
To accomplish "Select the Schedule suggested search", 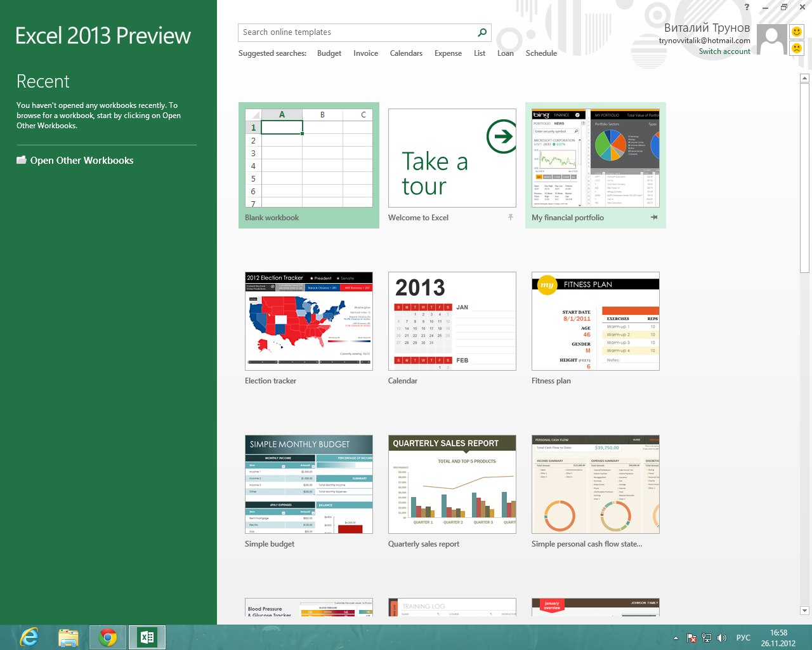I will point(541,53).
